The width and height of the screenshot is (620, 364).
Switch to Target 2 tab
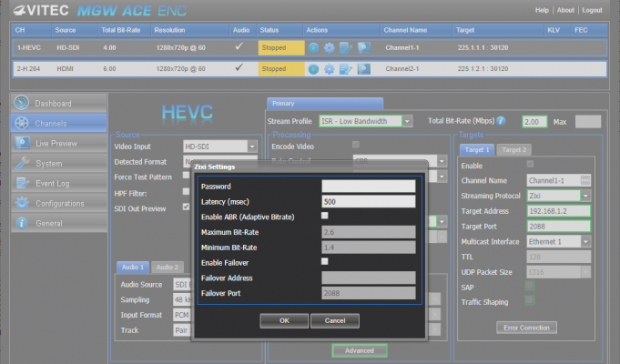(513, 150)
